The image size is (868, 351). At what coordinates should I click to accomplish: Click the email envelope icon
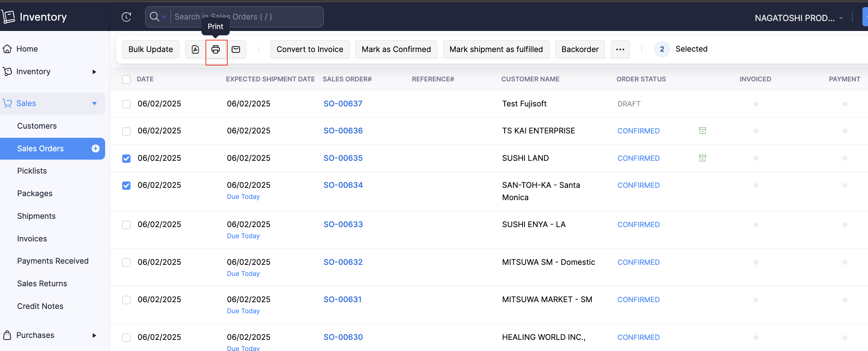tap(236, 49)
